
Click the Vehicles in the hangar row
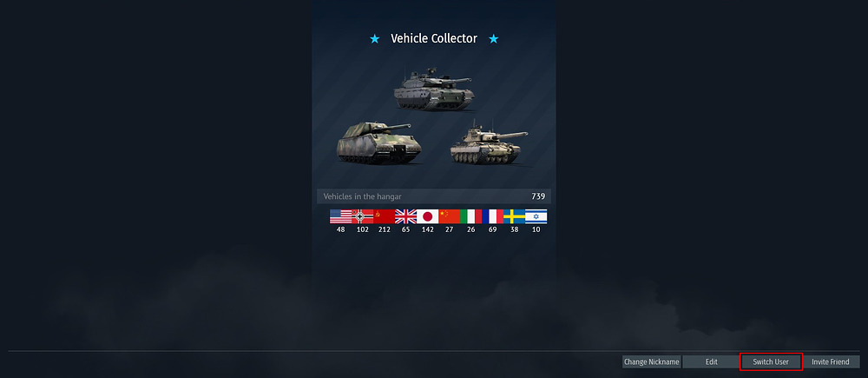[x=434, y=196]
